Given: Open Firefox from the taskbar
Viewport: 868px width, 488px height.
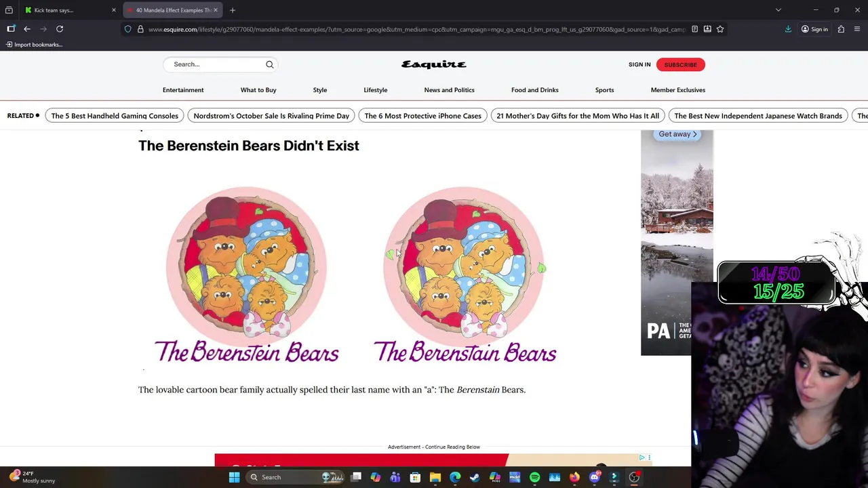Looking at the screenshot, I should tap(574, 477).
